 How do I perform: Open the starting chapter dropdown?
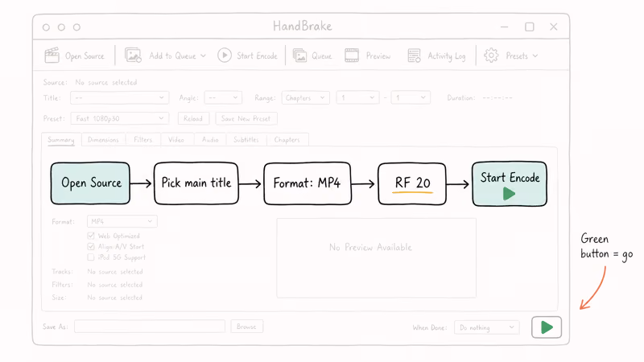(357, 97)
